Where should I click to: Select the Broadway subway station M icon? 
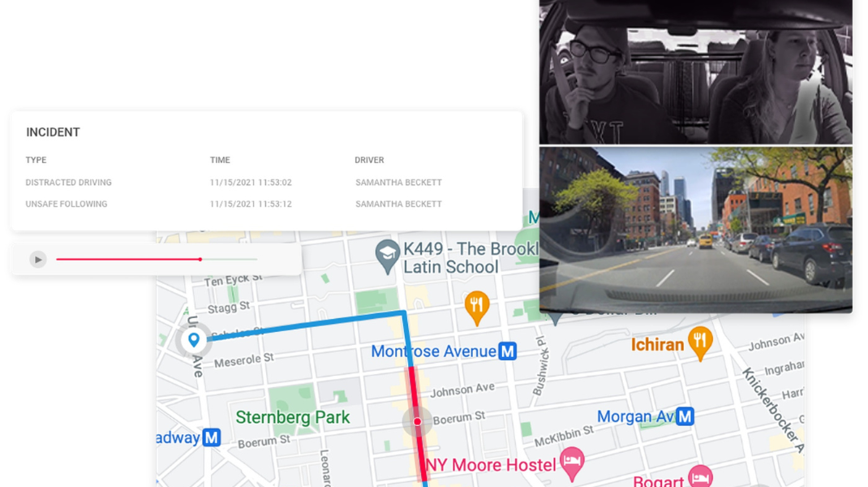pos(211,437)
